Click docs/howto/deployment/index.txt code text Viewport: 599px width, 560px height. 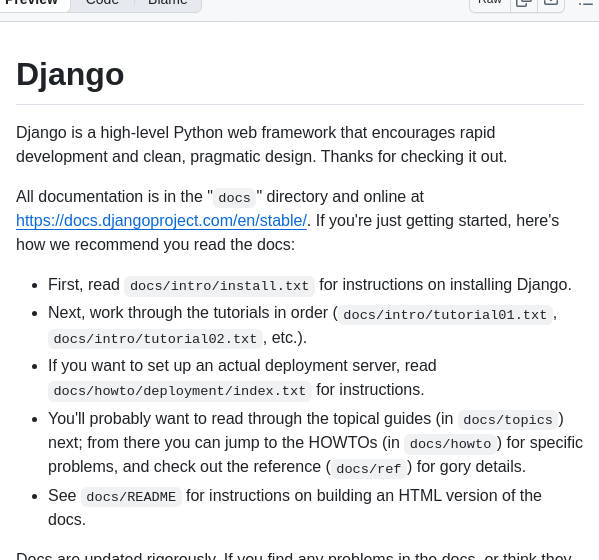point(180,391)
